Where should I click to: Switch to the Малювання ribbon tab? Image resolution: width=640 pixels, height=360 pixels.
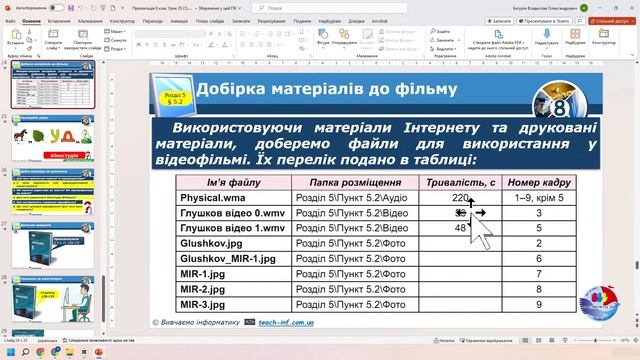pyautogui.click(x=90, y=21)
